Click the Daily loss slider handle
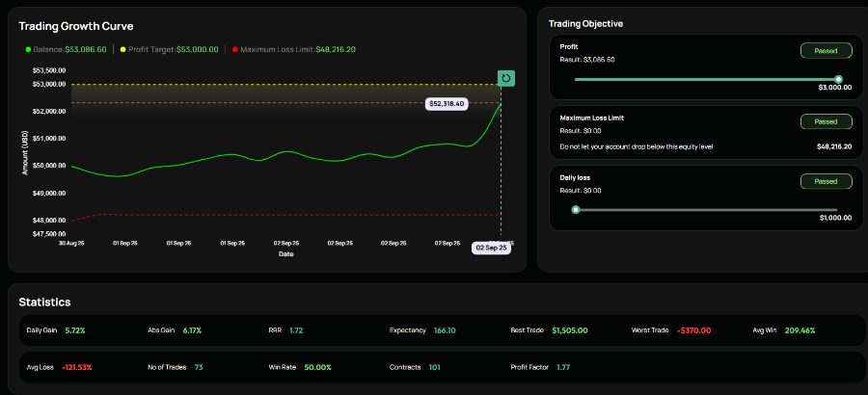This screenshot has height=395, width=868. click(x=576, y=210)
